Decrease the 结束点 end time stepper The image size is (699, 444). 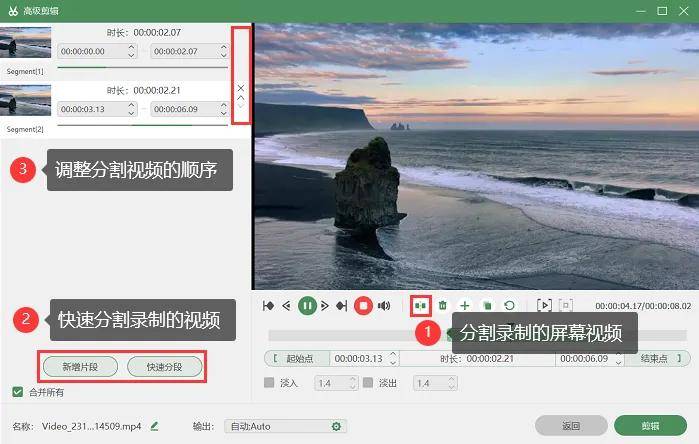(x=619, y=362)
